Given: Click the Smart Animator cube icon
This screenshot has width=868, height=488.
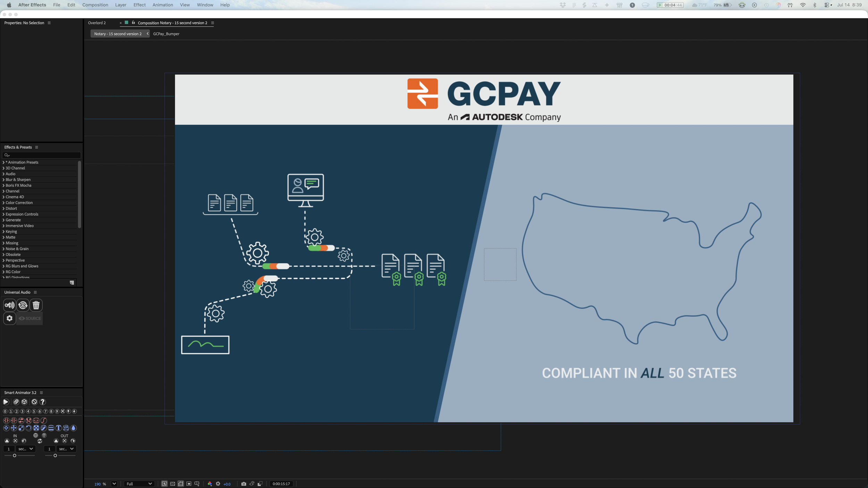Looking at the screenshot, I should pos(24,402).
